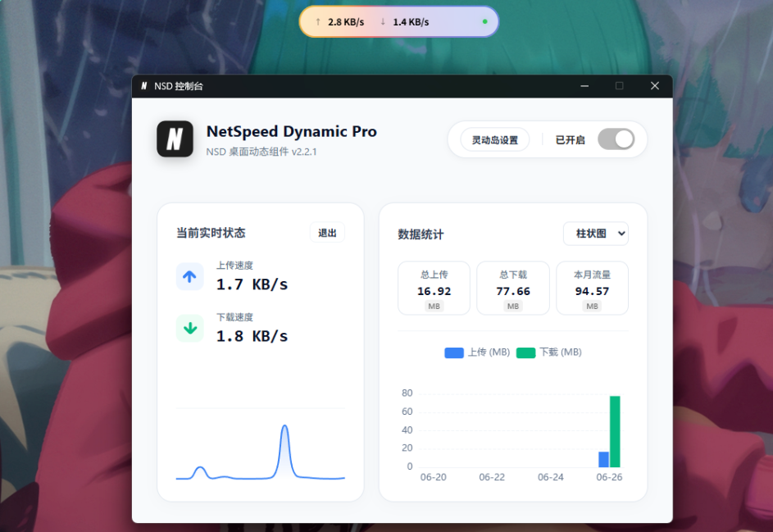Click the 2.8 KB/s upload reading on island
Image resolution: width=773 pixels, height=532 pixels.
[346, 22]
